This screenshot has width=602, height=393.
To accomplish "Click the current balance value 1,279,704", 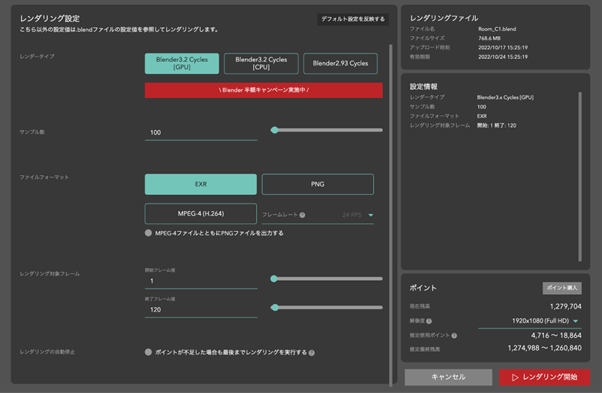I will [x=566, y=306].
